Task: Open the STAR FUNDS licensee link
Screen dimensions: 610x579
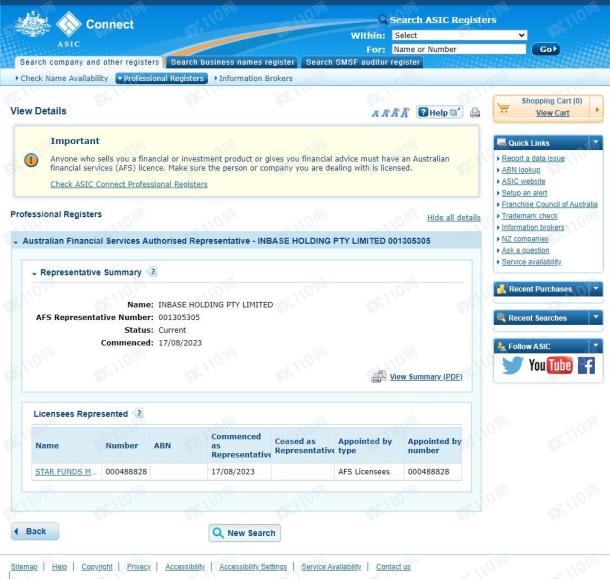Action: click(x=65, y=472)
